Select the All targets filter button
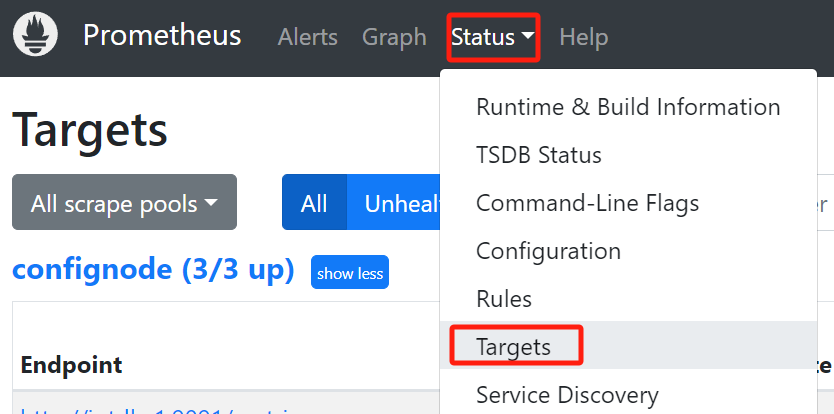834x414 pixels. click(314, 203)
